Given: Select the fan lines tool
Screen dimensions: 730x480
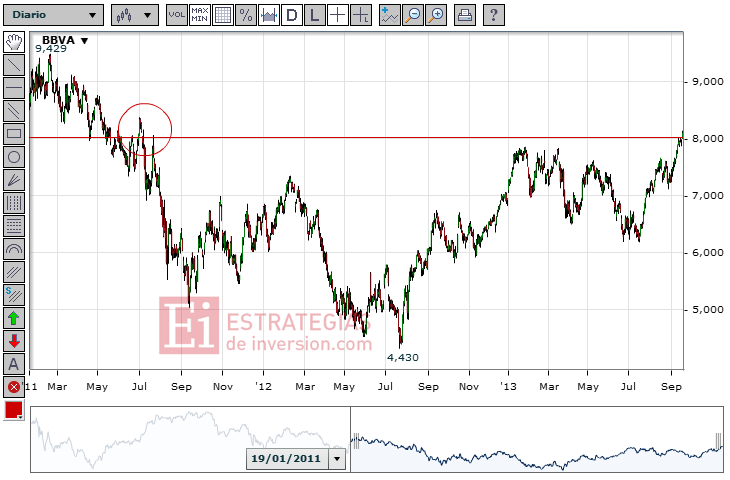Looking at the screenshot, I should 14,180.
